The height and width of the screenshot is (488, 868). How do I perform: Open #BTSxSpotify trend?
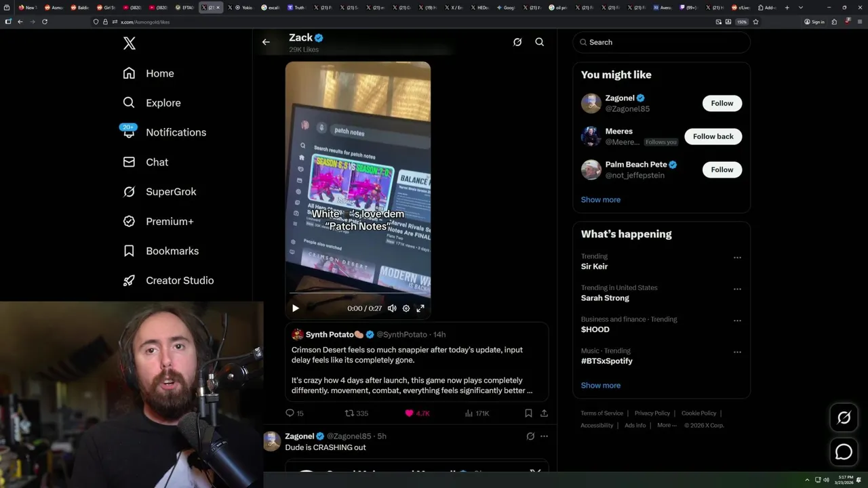tap(607, 361)
